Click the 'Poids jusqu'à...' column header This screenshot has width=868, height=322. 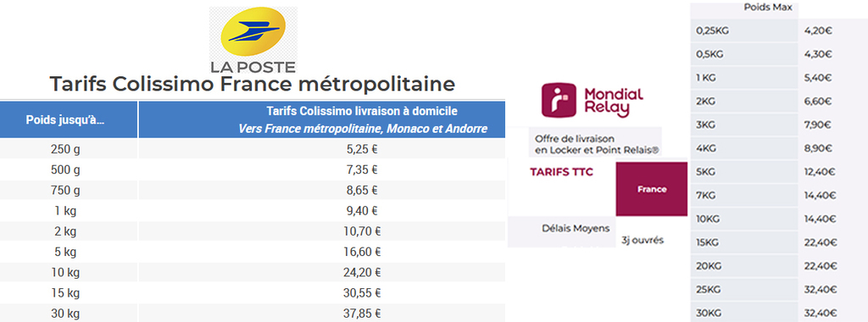(x=69, y=119)
